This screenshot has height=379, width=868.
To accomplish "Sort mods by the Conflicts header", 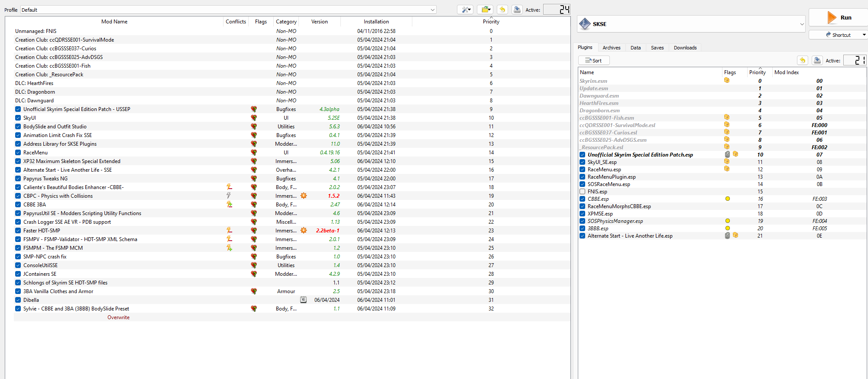I will click(x=236, y=22).
